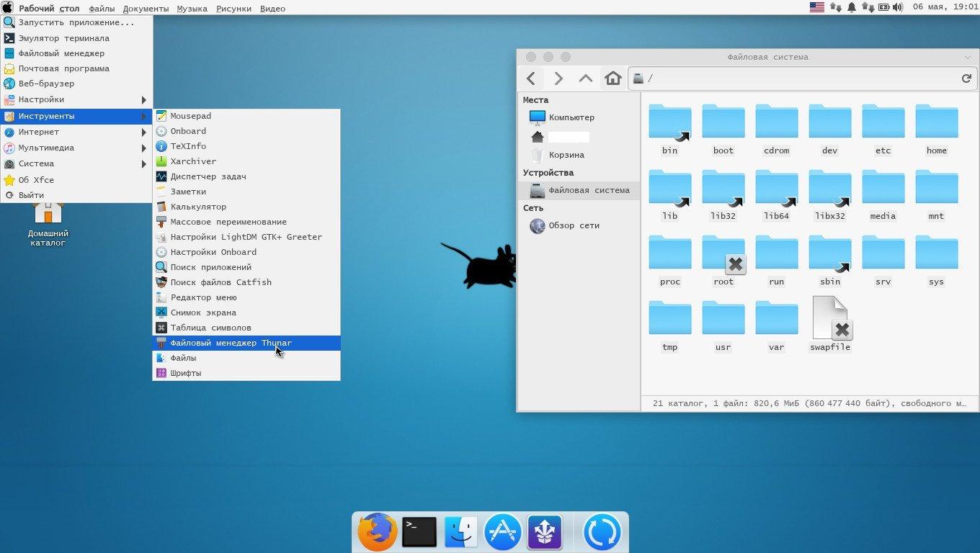Go back using the left arrow button
The image size is (980, 553).
531,78
